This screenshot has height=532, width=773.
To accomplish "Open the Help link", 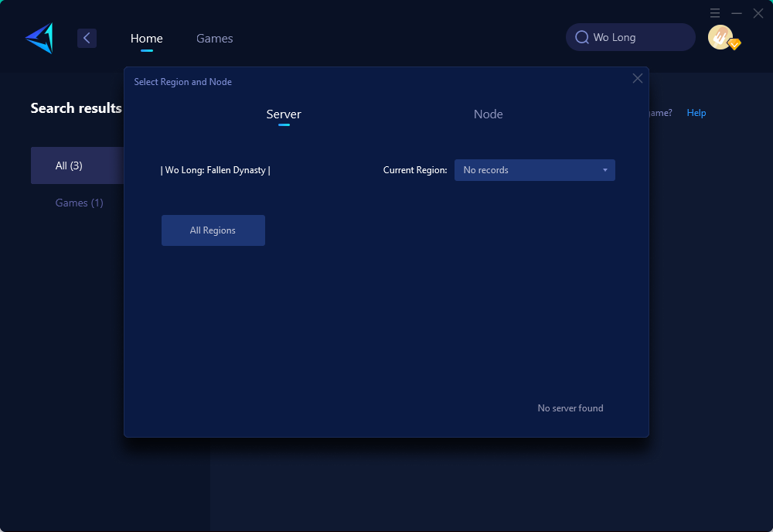I will (696, 113).
